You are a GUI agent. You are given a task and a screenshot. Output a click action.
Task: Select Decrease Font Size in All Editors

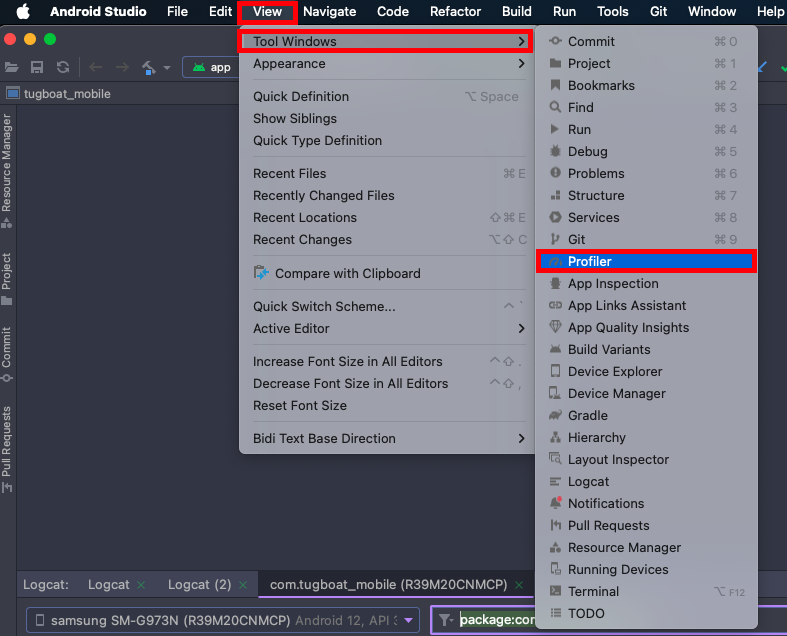click(x=386, y=384)
